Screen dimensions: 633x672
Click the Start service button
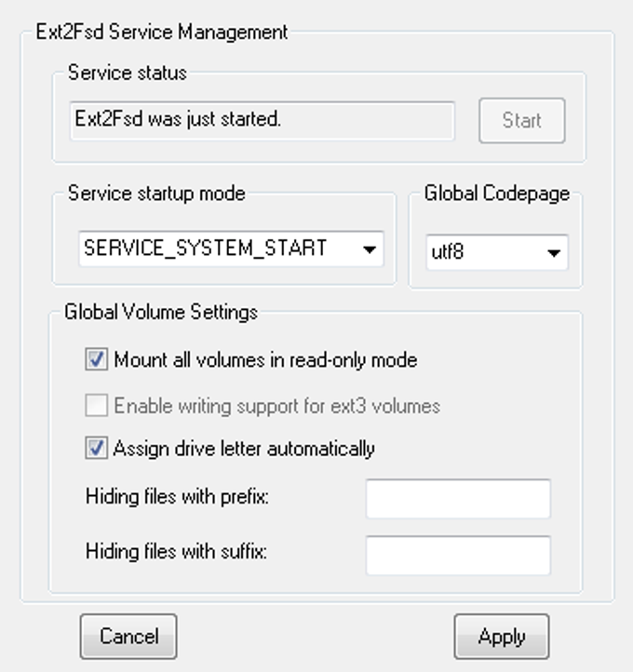[x=521, y=120]
